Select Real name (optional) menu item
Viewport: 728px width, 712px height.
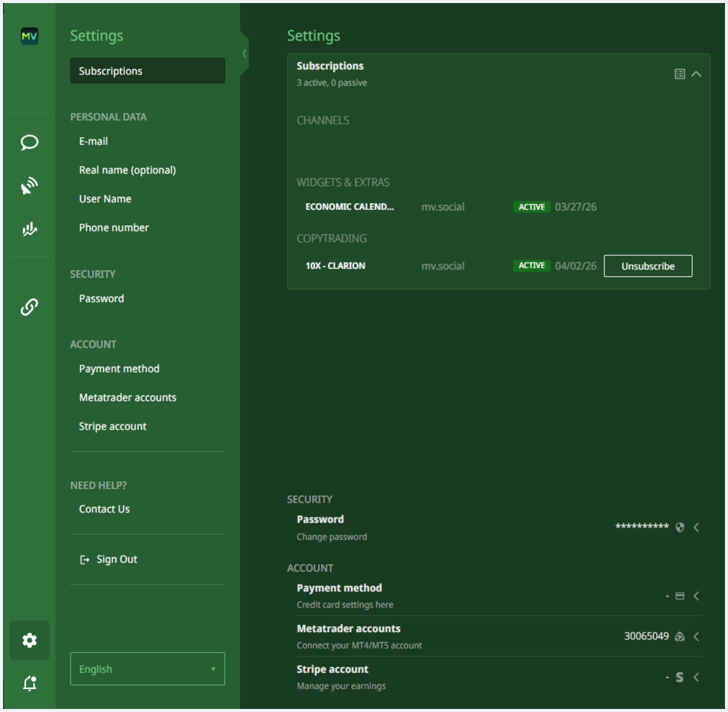[127, 171]
